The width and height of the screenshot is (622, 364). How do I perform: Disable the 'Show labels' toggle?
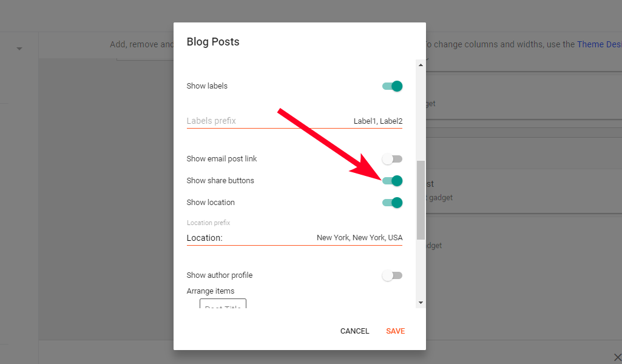pyautogui.click(x=392, y=86)
